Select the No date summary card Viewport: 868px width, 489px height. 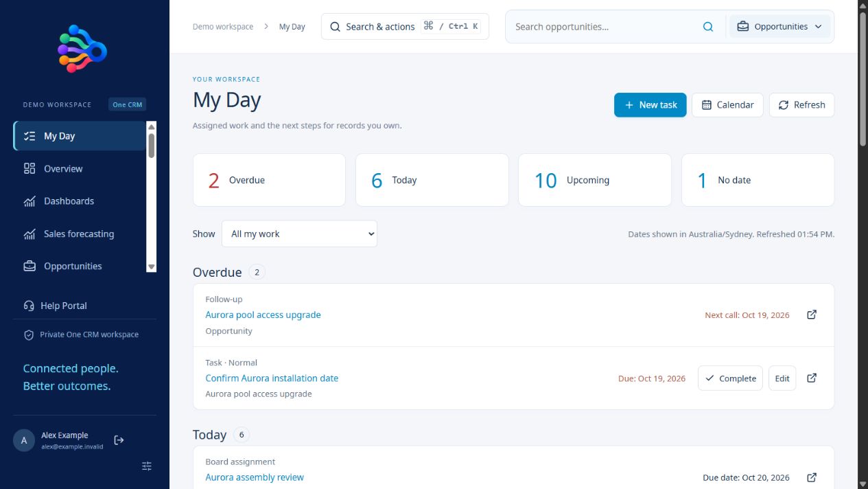click(x=758, y=180)
